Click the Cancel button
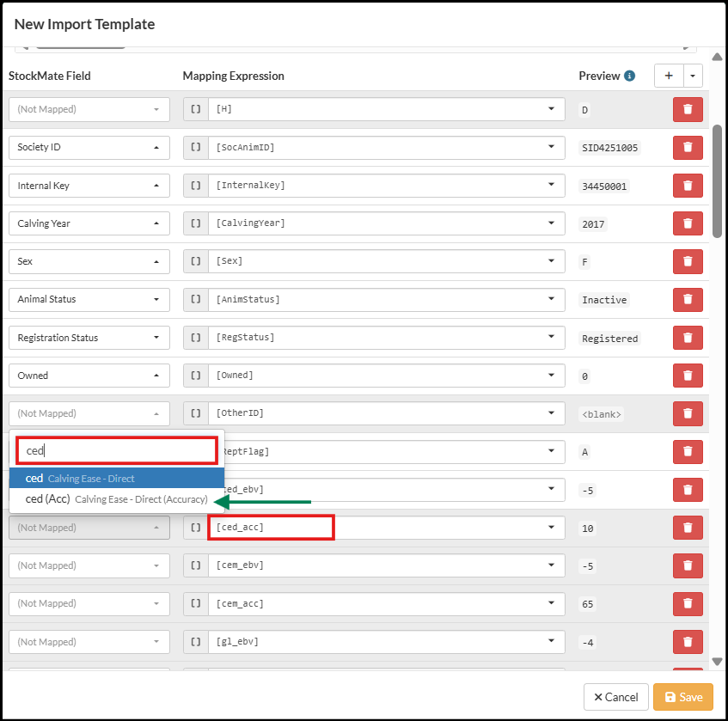 [615, 697]
